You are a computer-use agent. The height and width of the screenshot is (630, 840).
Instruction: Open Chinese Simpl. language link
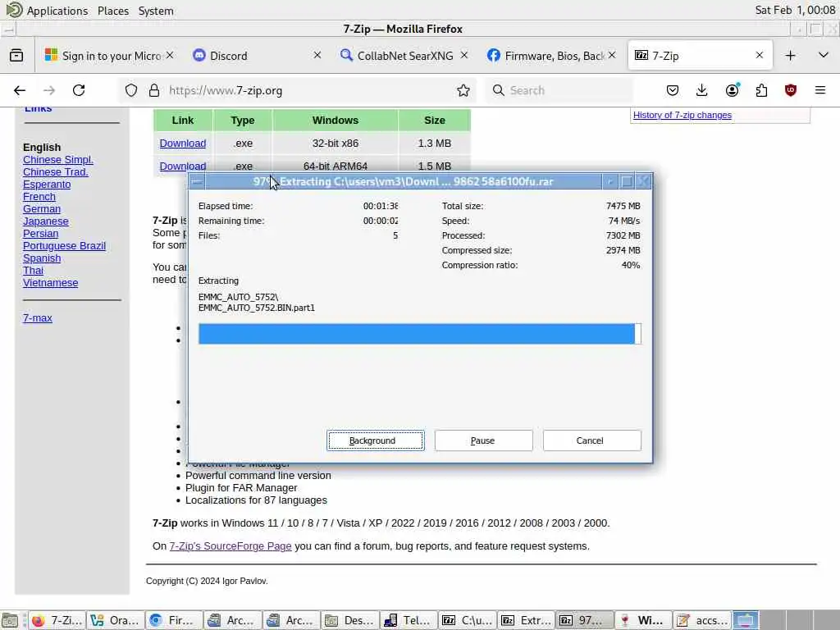pos(58,160)
